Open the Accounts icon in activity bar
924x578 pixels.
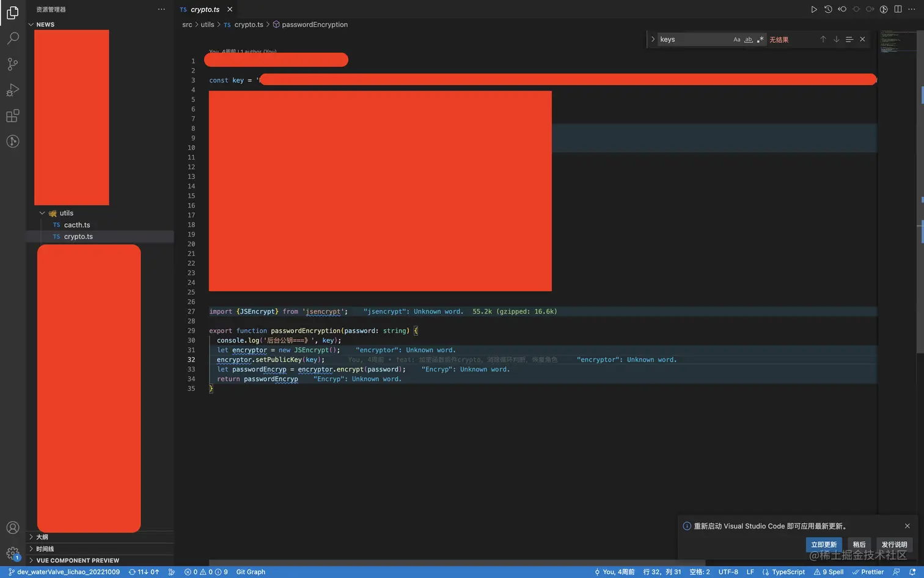[13, 528]
